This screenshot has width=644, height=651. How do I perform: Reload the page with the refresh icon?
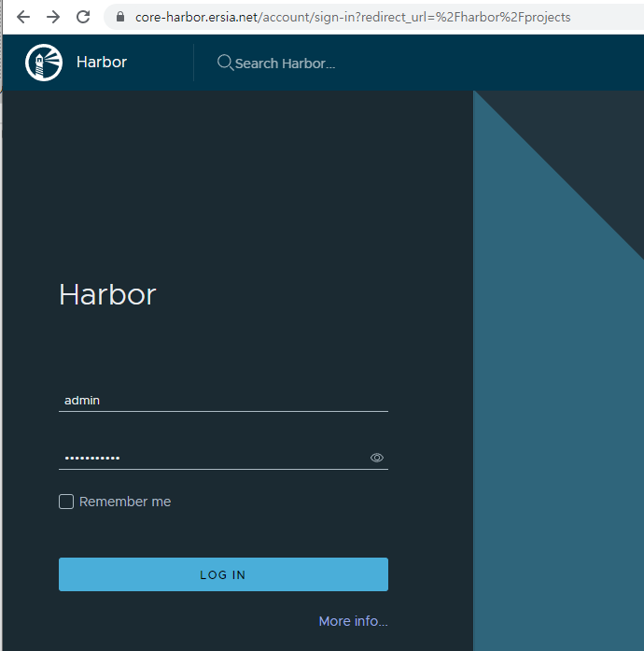pyautogui.click(x=83, y=17)
